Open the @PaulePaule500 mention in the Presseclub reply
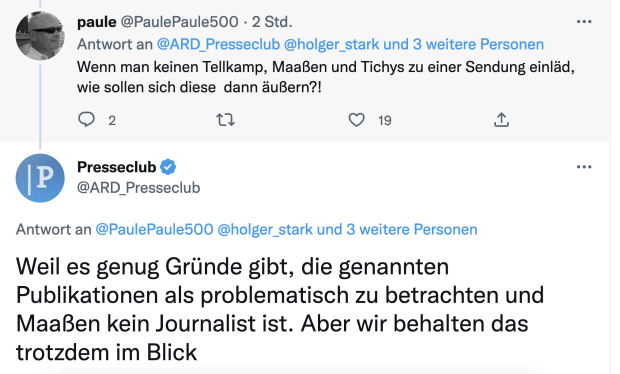This screenshot has height=374, width=620. coord(154,229)
